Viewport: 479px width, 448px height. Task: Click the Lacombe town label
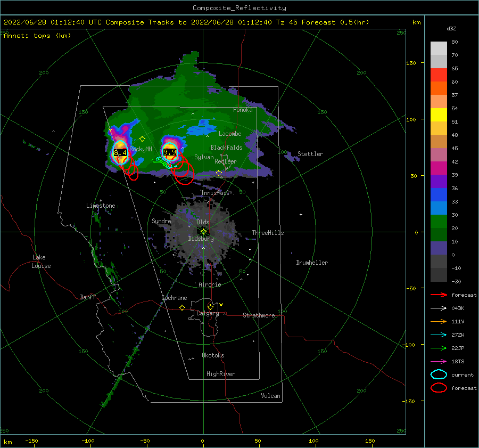230,134
